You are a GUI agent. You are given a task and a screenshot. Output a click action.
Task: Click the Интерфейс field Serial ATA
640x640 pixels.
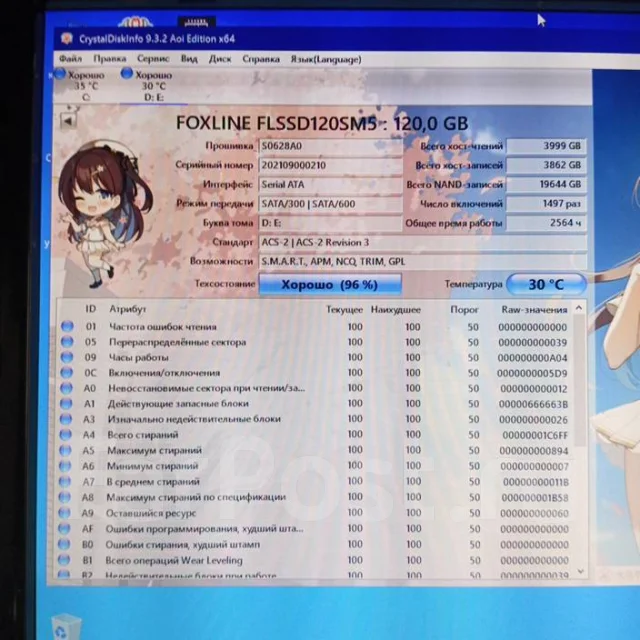pyautogui.click(x=330, y=184)
